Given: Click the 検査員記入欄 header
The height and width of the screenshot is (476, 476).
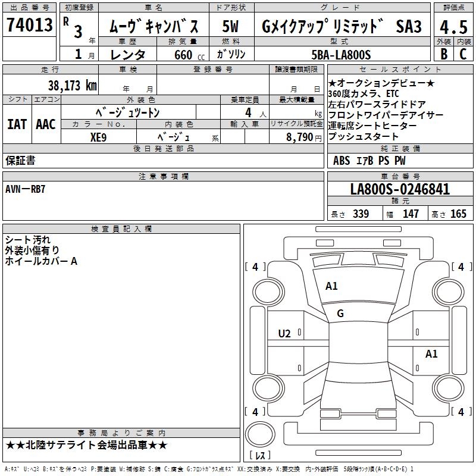Looking at the screenshot, I should click(121, 229).
